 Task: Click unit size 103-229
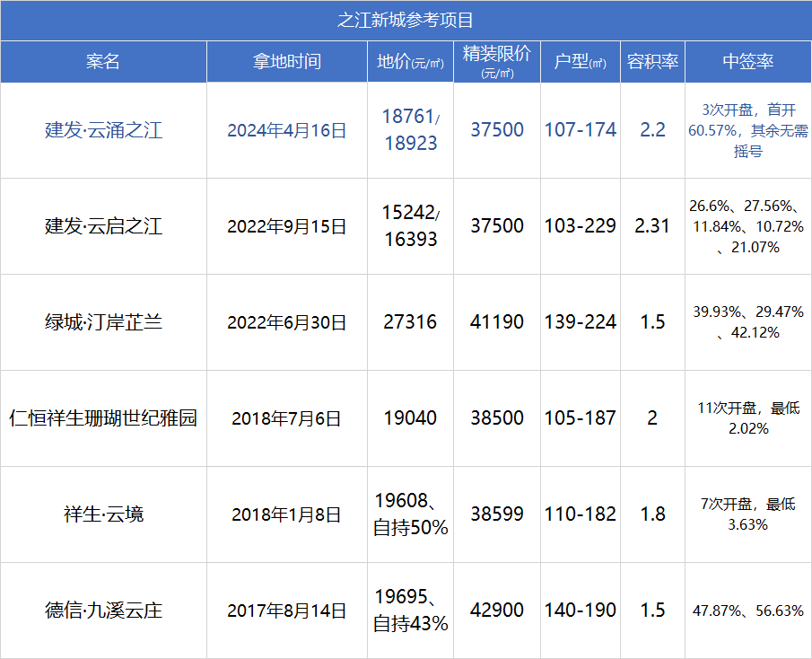tap(580, 226)
